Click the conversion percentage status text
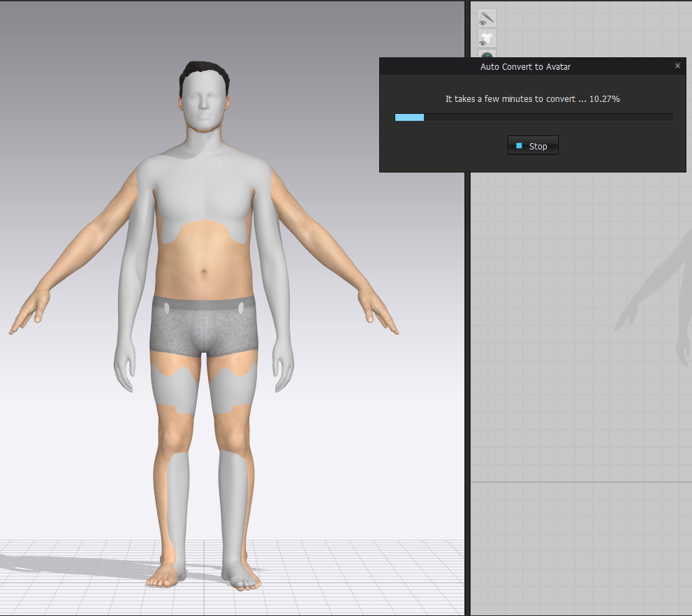Viewport: 692px width, 616px height. pyautogui.click(x=532, y=99)
